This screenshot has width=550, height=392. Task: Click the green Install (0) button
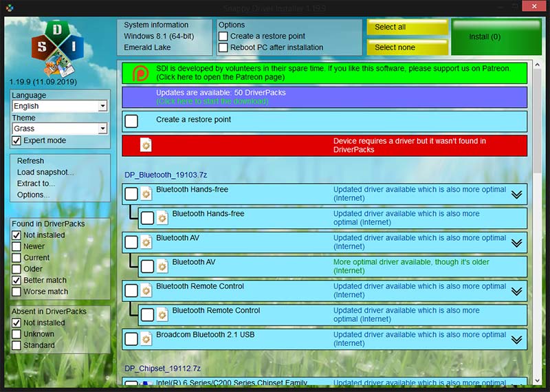coord(496,37)
